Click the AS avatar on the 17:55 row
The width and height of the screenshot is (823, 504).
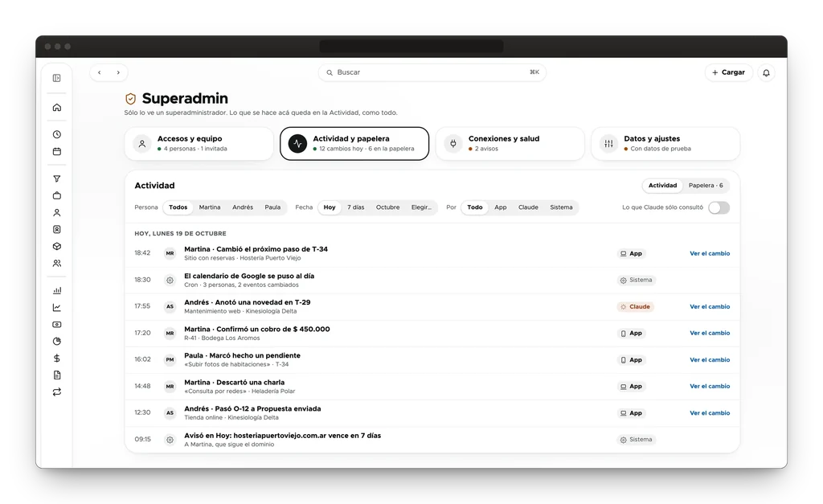coord(170,306)
